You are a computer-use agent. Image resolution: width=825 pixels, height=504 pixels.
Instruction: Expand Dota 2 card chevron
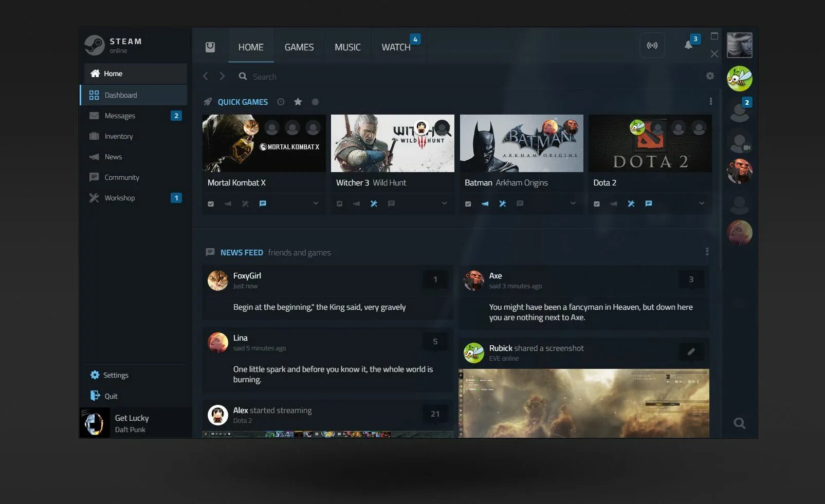(701, 203)
